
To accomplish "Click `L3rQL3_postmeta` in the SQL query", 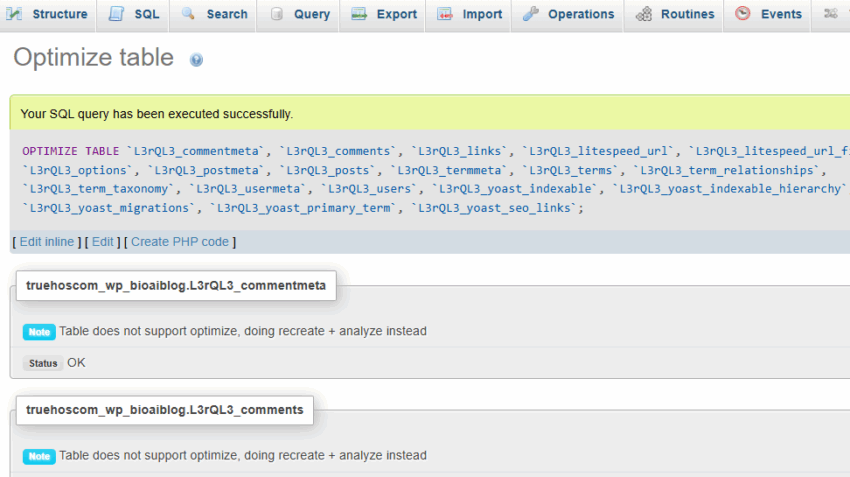I will point(206,170).
